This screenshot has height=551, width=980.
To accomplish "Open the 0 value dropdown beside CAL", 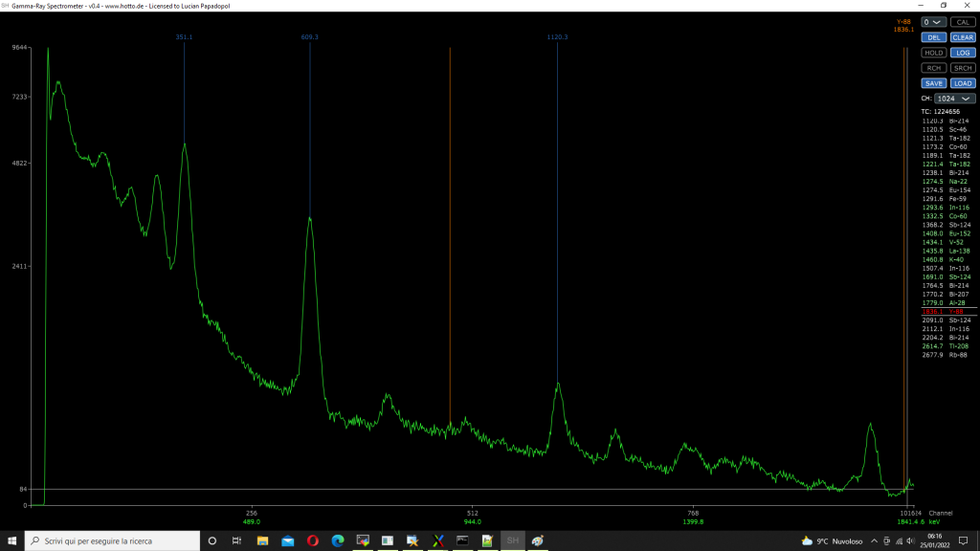I will 933,22.
